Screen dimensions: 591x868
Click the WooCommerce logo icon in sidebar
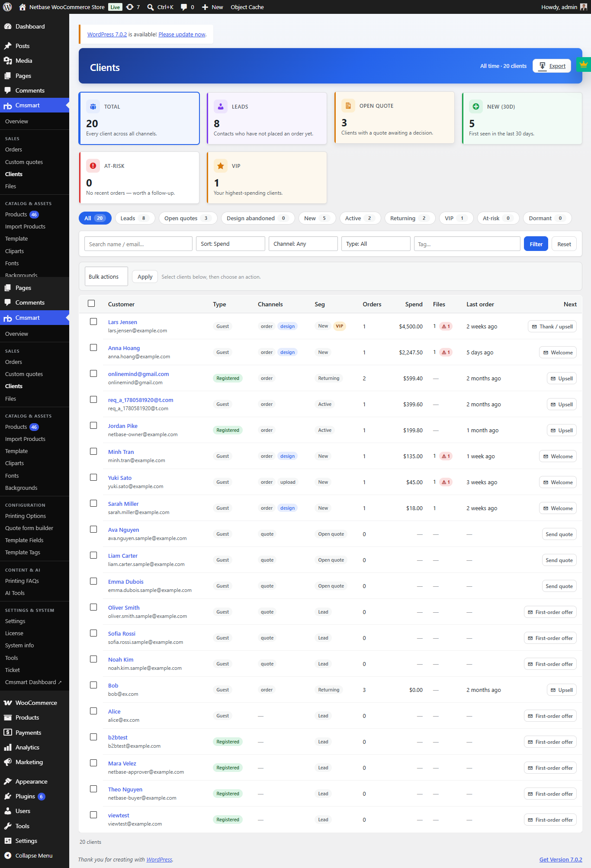8,703
